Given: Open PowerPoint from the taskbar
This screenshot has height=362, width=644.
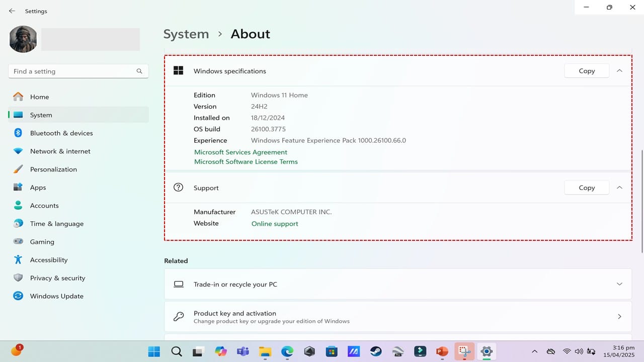Looking at the screenshot, I should pyautogui.click(x=442, y=351).
